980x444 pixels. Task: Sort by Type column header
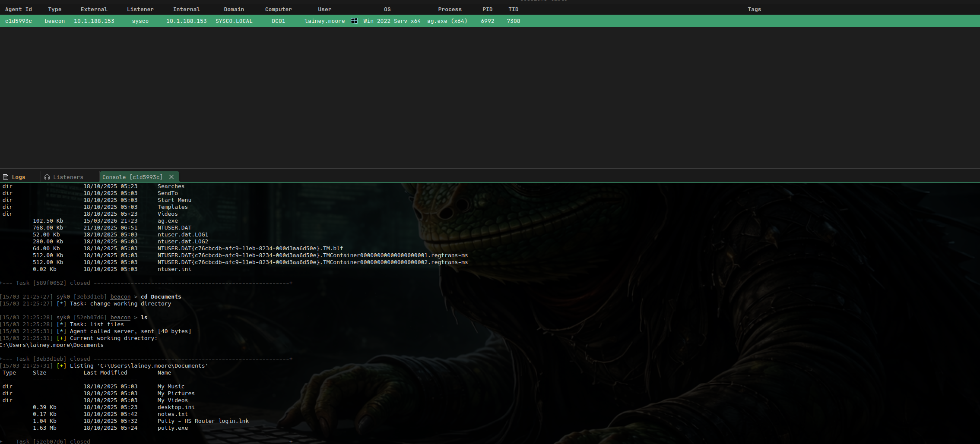55,9
